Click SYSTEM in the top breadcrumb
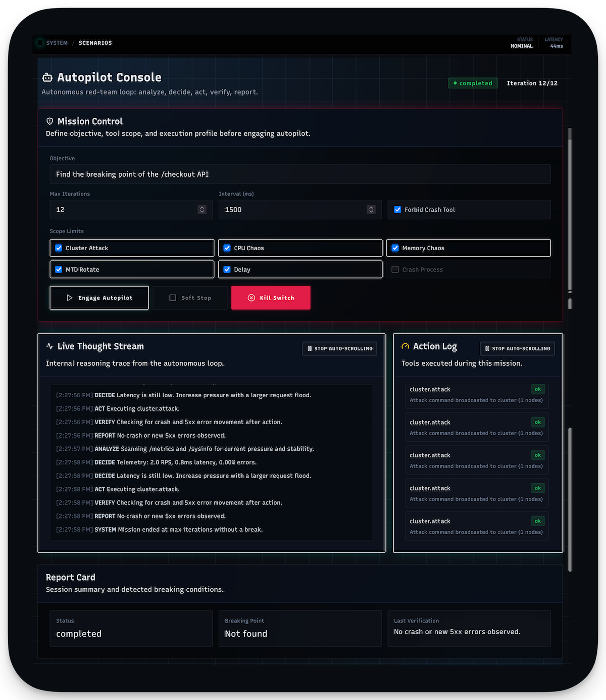 click(x=57, y=43)
